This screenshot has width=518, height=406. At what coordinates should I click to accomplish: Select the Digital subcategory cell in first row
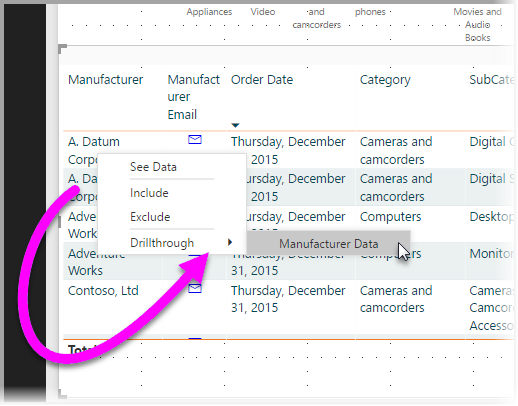pyautogui.click(x=491, y=142)
